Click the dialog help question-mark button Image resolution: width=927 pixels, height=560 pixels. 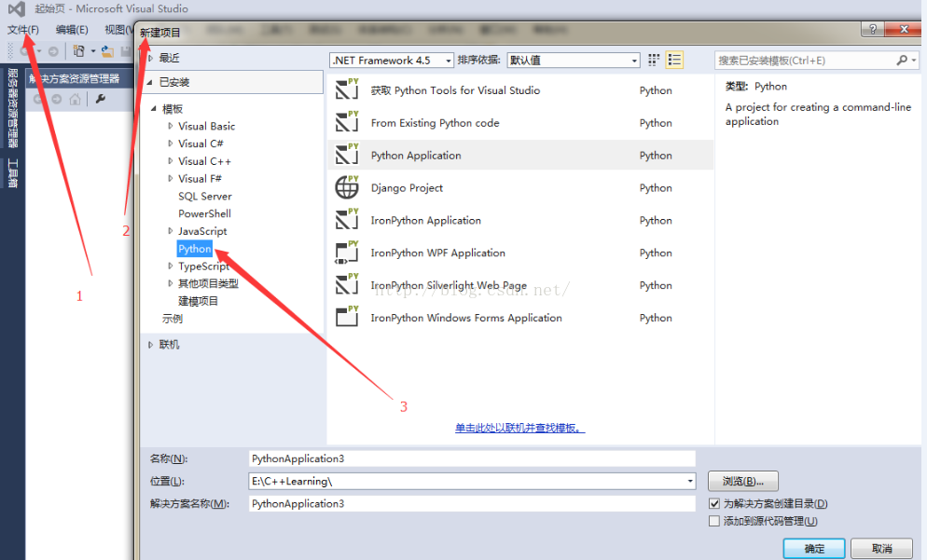(x=873, y=29)
